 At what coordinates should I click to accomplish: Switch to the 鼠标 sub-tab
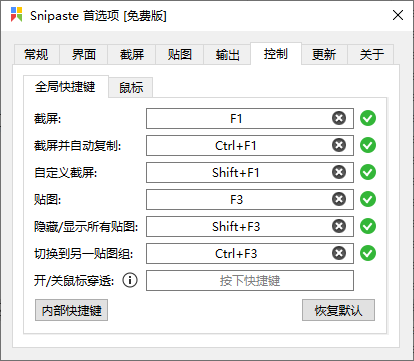[x=131, y=88]
